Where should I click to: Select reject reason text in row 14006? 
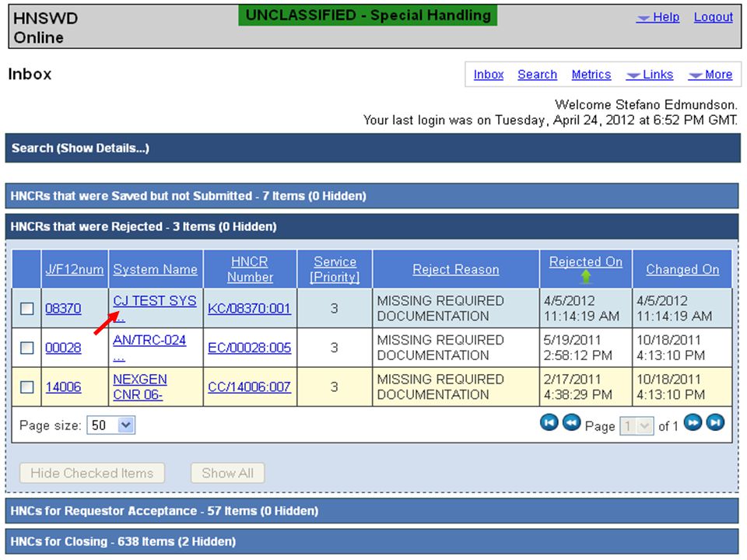[440, 387]
